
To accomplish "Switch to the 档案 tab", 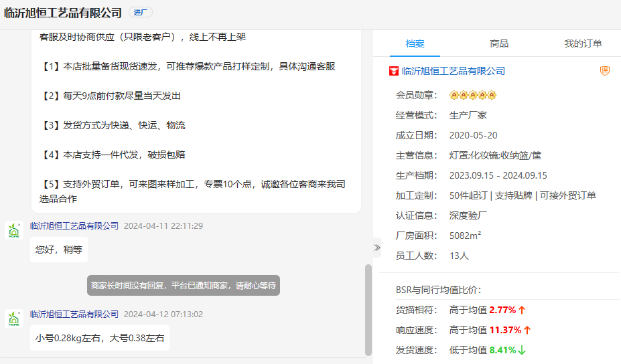I will tap(415, 44).
